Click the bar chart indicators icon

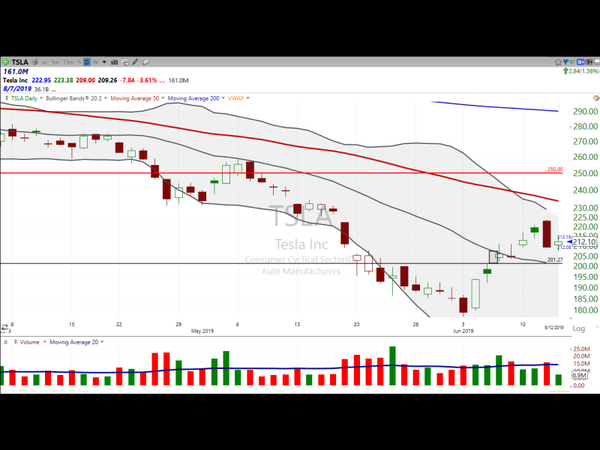tap(114, 62)
